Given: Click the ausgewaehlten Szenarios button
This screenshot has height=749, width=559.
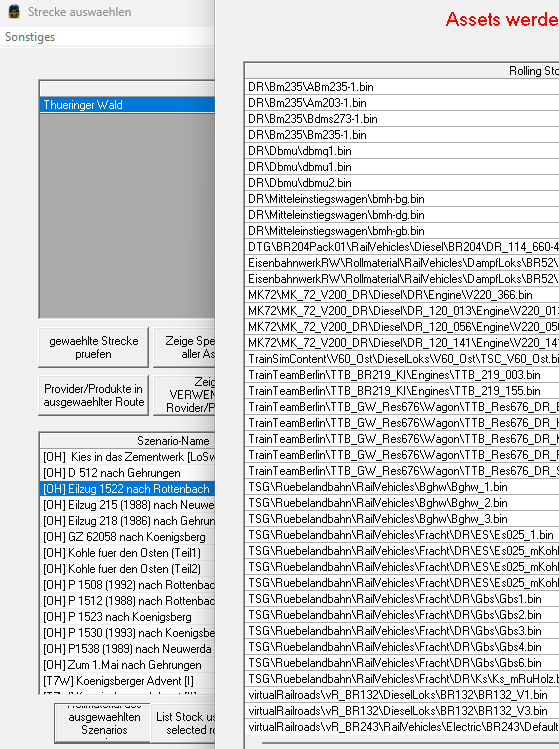Looking at the screenshot, I should pyautogui.click(x=103, y=723).
